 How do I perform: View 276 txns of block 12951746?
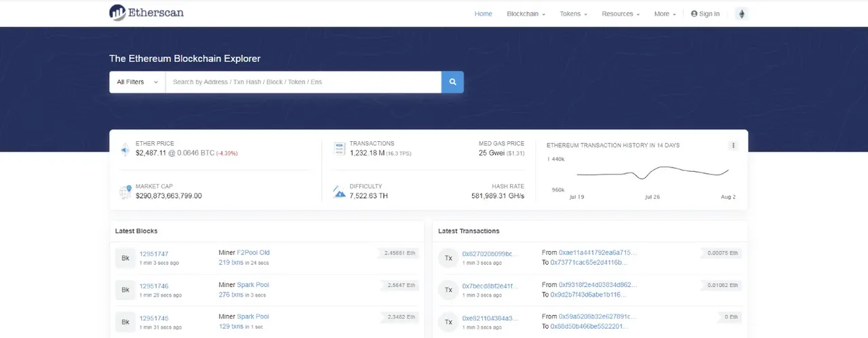(231, 294)
